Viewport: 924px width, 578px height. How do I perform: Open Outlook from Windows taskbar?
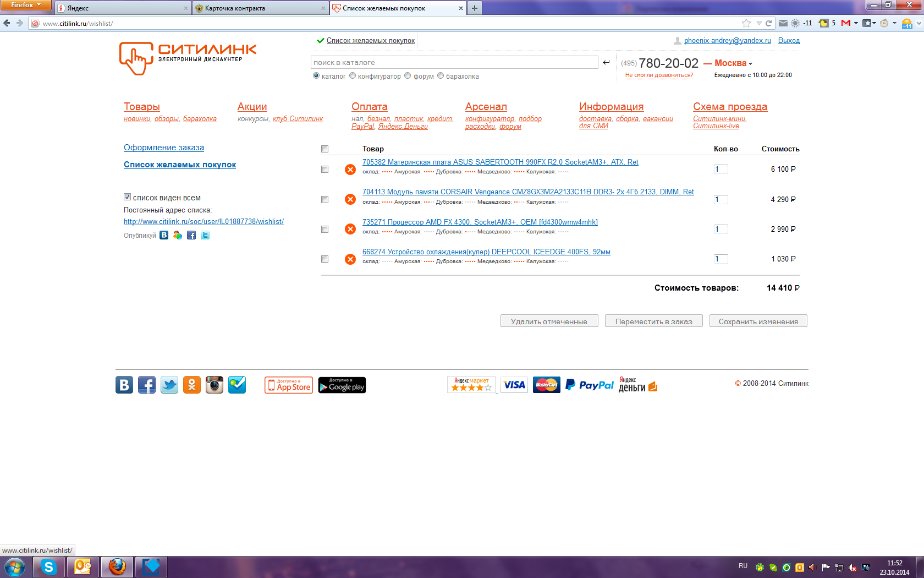tap(83, 566)
